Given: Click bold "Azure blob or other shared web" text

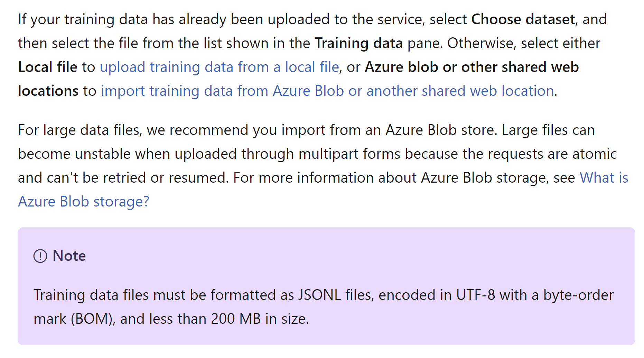Looking at the screenshot, I should pyautogui.click(x=472, y=67).
